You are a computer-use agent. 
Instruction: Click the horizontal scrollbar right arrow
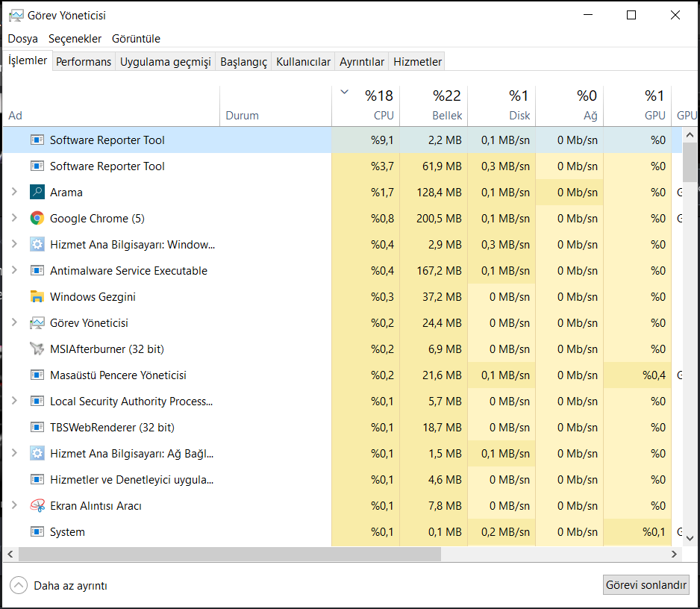[674, 554]
